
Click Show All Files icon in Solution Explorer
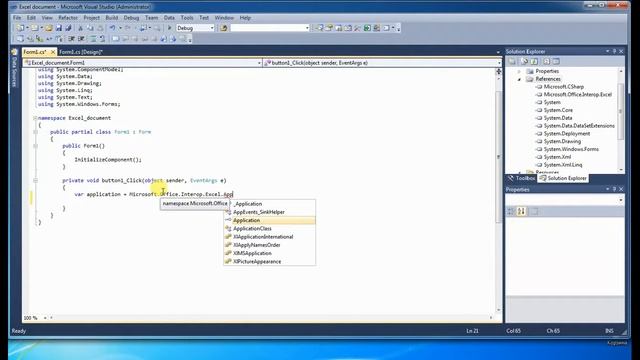[x=524, y=61]
